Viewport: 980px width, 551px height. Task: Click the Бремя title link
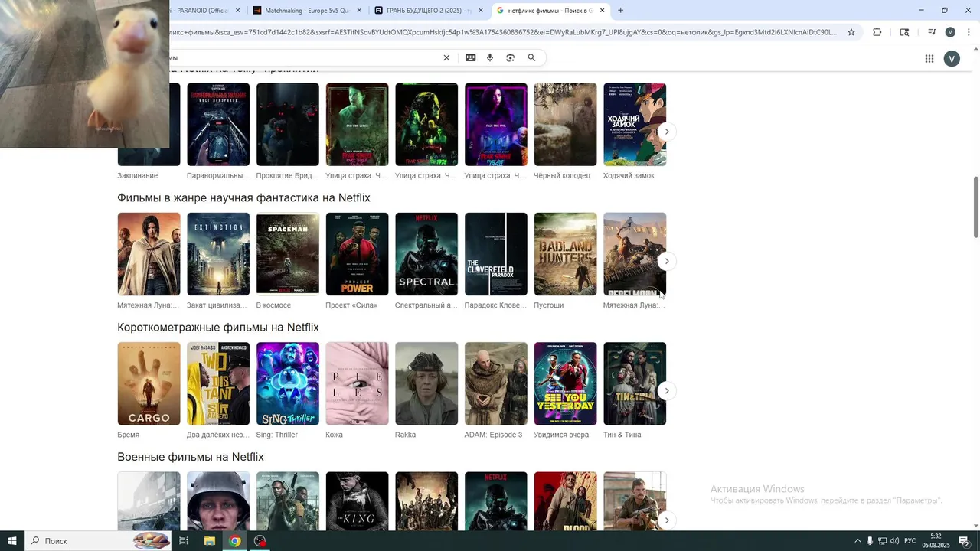coord(129,435)
